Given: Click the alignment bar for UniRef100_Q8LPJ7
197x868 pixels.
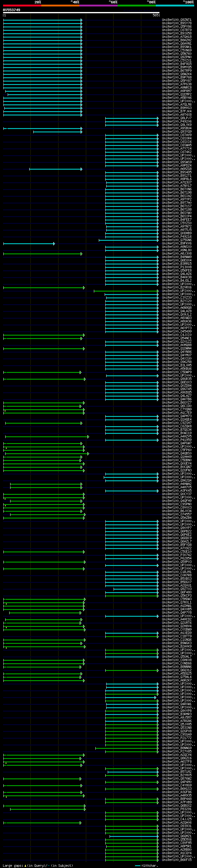Looking at the screenshot, I should (132, 118).
